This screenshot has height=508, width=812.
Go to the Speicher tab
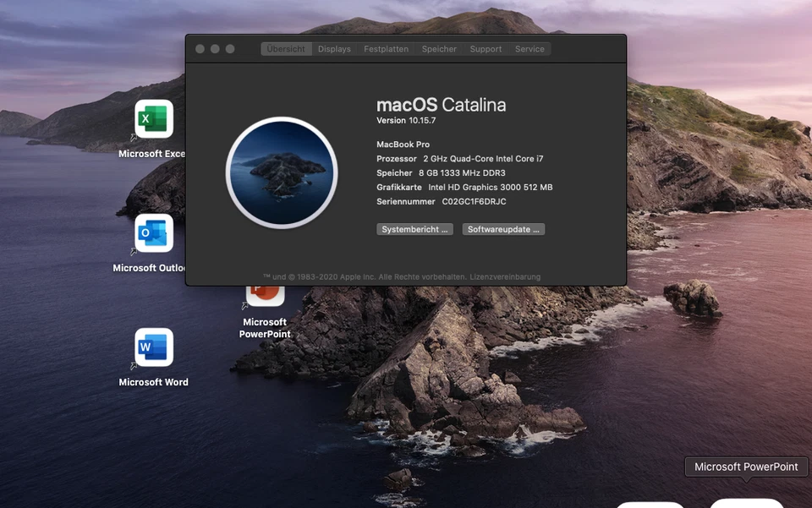(439, 49)
